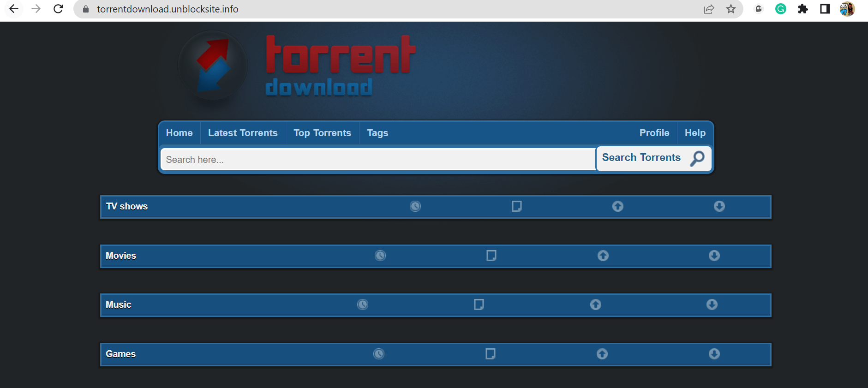The height and width of the screenshot is (388, 868).
Task: Click the browser address bar URL
Action: click(x=168, y=9)
